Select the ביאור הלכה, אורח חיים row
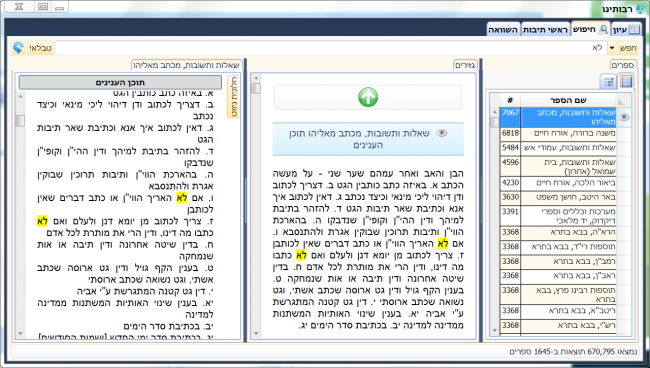The width and height of the screenshot is (650, 368). click(565, 183)
